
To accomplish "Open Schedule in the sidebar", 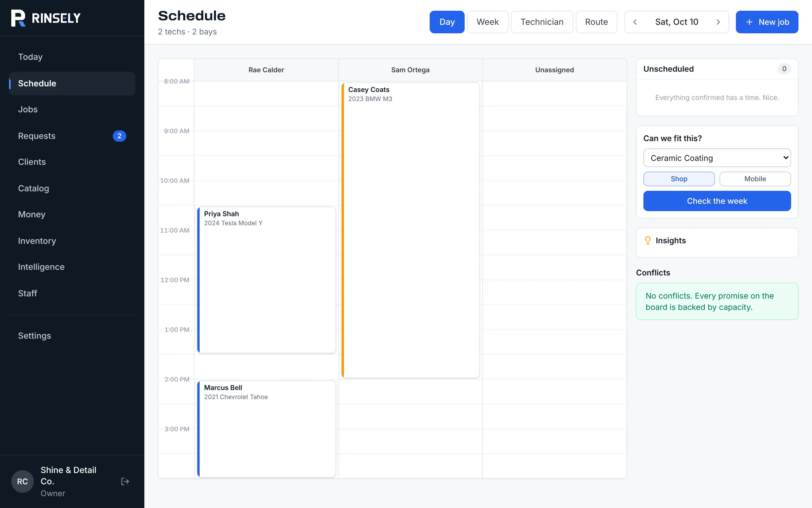I will (x=72, y=83).
